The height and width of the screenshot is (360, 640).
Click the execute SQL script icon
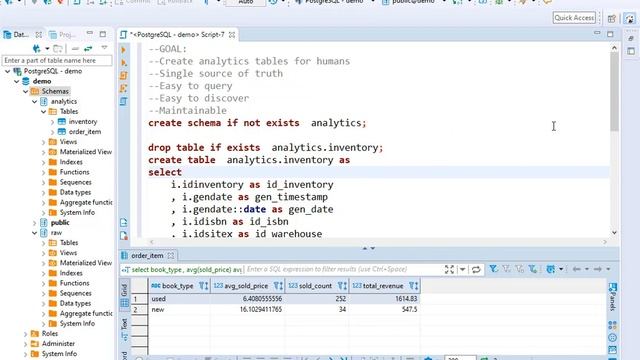click(x=124, y=76)
